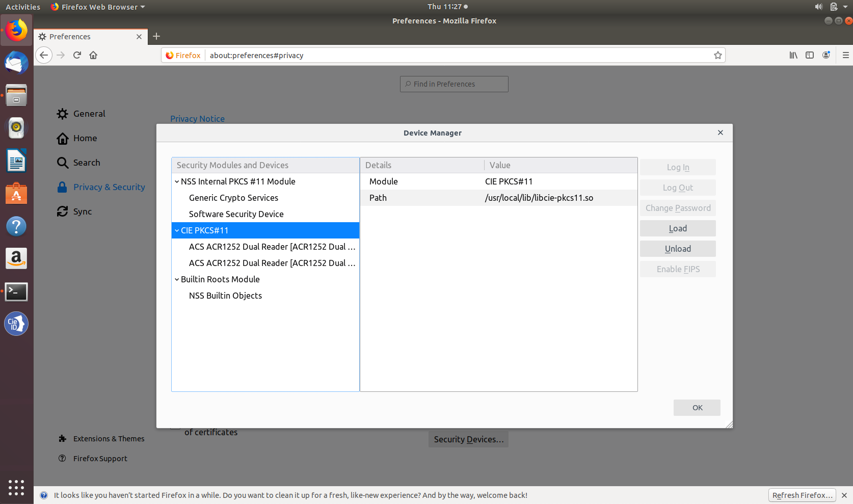The height and width of the screenshot is (504, 853).
Task: Open a new tab with the plus button
Action: (156, 36)
